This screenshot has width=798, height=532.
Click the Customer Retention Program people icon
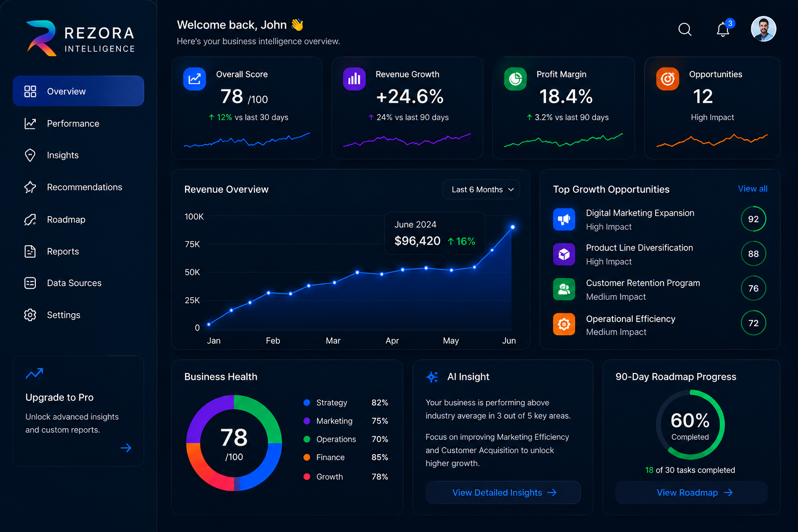564,289
